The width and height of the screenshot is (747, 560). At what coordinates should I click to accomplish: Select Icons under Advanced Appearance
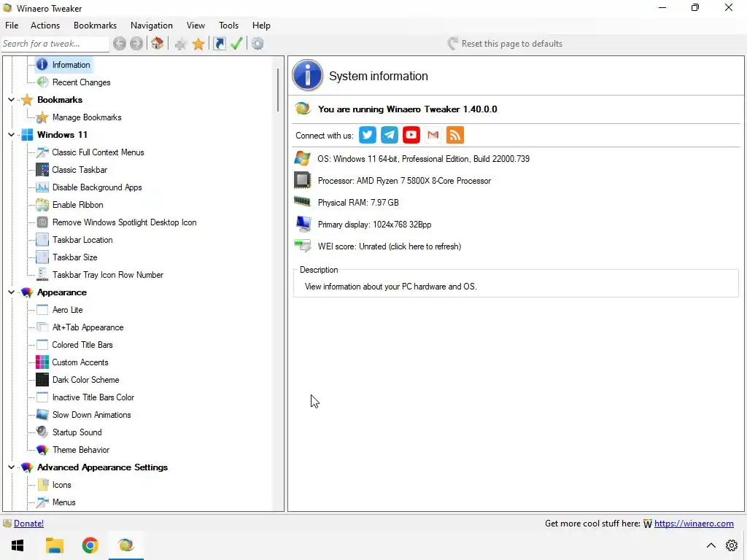[61, 485]
